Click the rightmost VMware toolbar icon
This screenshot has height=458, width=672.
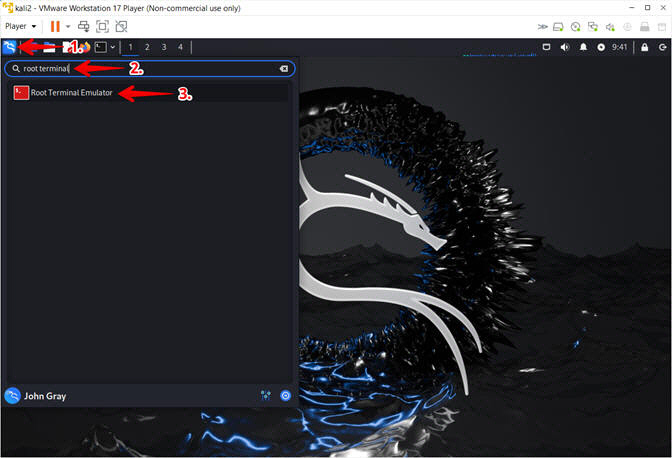(x=662, y=27)
